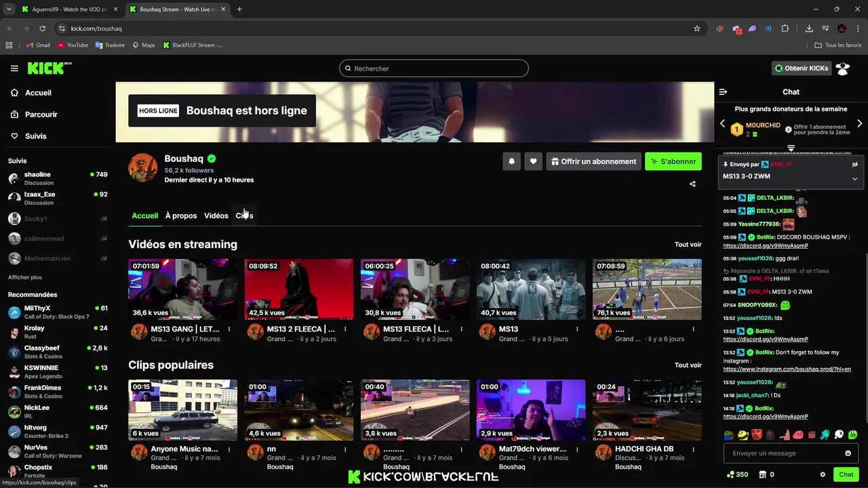The height and width of the screenshot is (488, 868).
Task: Click the S'abonner button
Action: coord(673,161)
